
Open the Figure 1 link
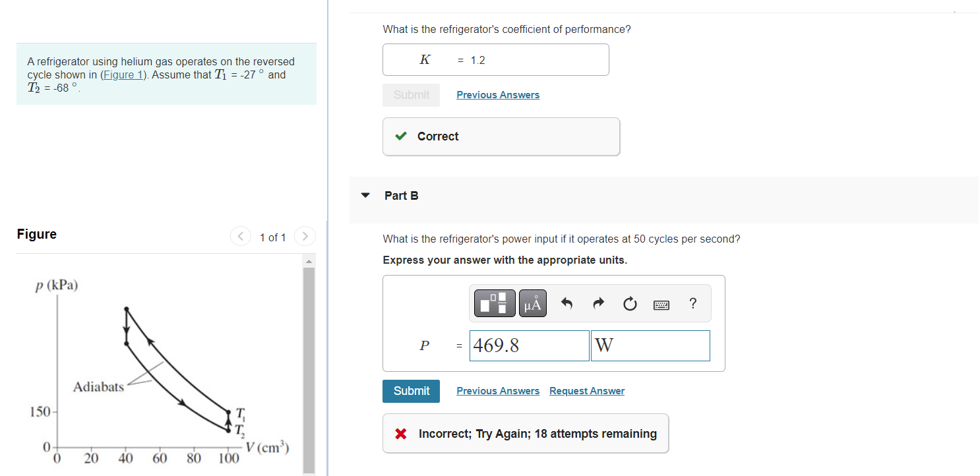tap(123, 74)
